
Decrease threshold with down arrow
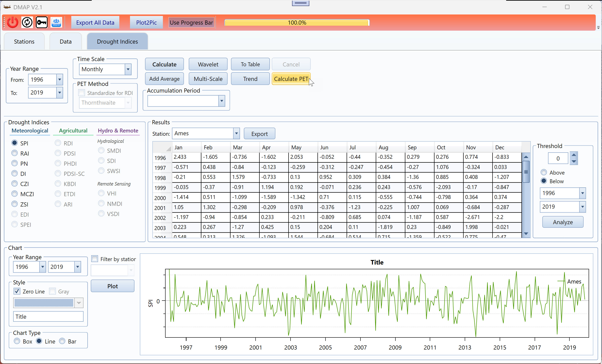574,161
